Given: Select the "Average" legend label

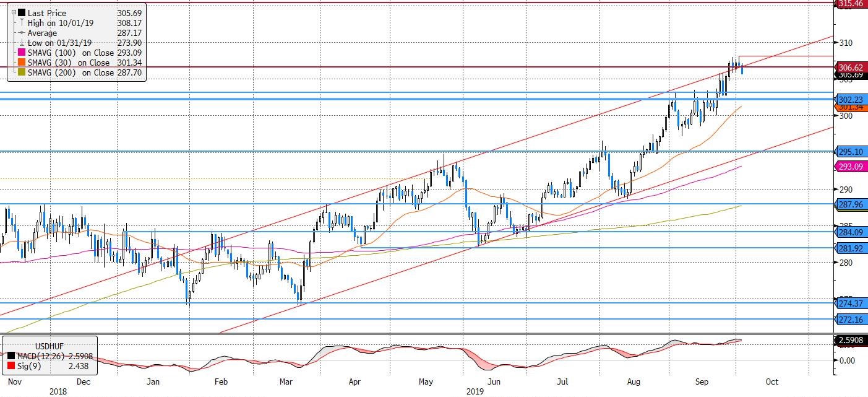Looking at the screenshot, I should click(42, 33).
